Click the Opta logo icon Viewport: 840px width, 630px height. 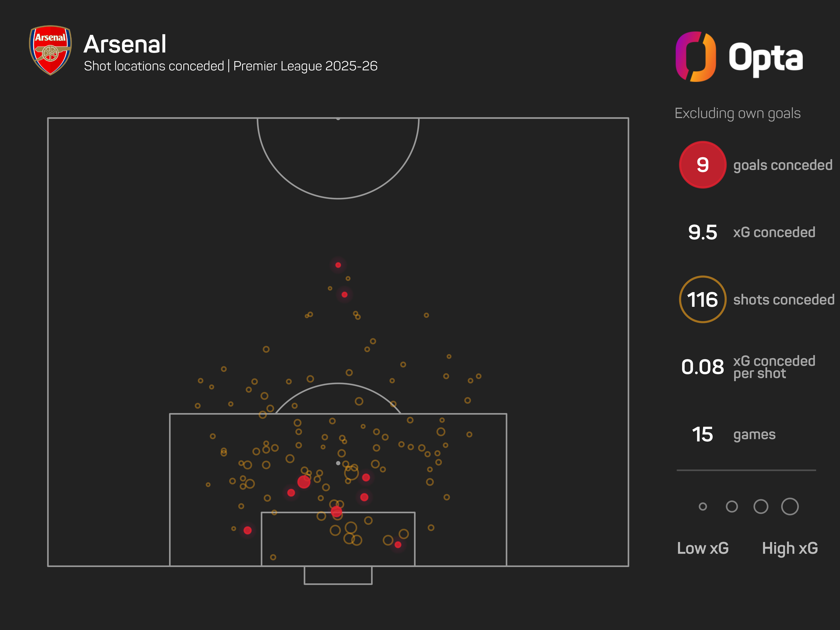click(696, 56)
